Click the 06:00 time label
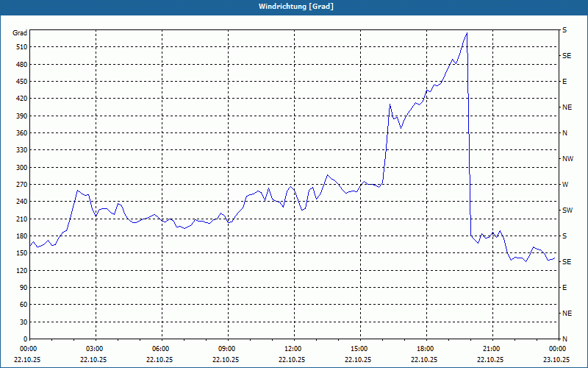Screen dimensions: 588x368 click(x=162, y=349)
